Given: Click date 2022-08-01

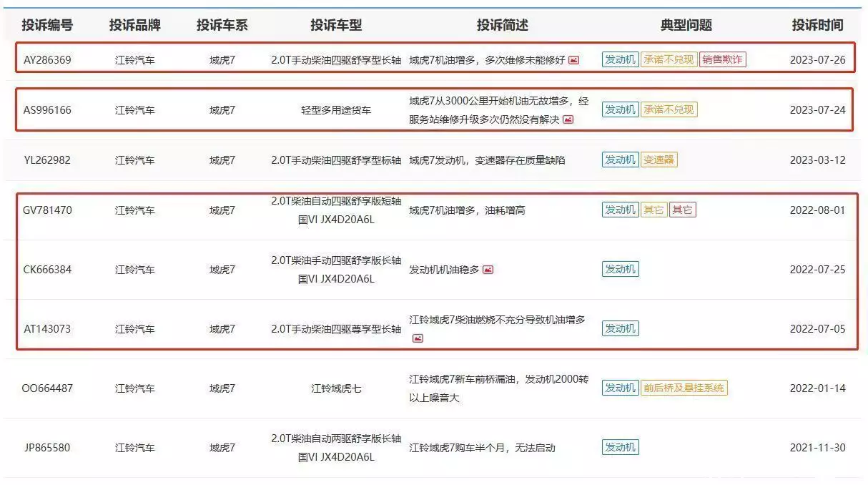Looking at the screenshot, I should tap(817, 210).
